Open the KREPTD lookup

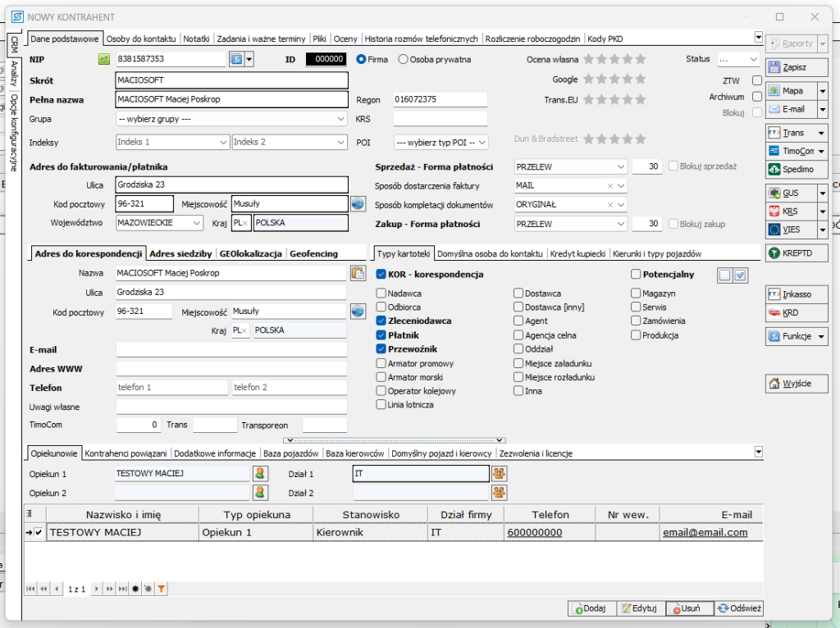796,254
